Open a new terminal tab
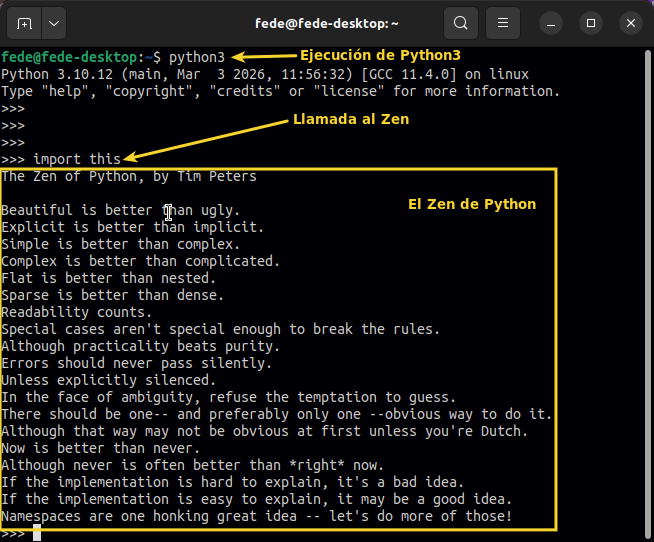This screenshot has width=654, height=542. click(x=24, y=23)
